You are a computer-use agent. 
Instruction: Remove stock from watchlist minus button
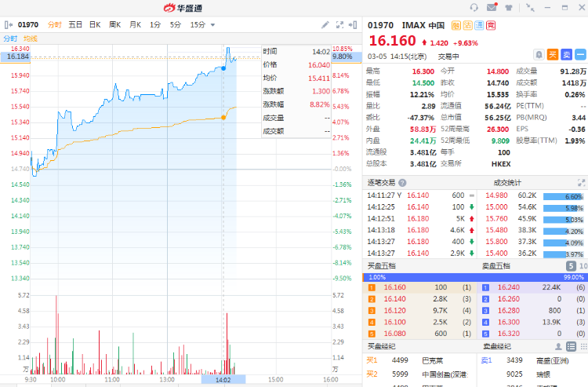(x=580, y=55)
